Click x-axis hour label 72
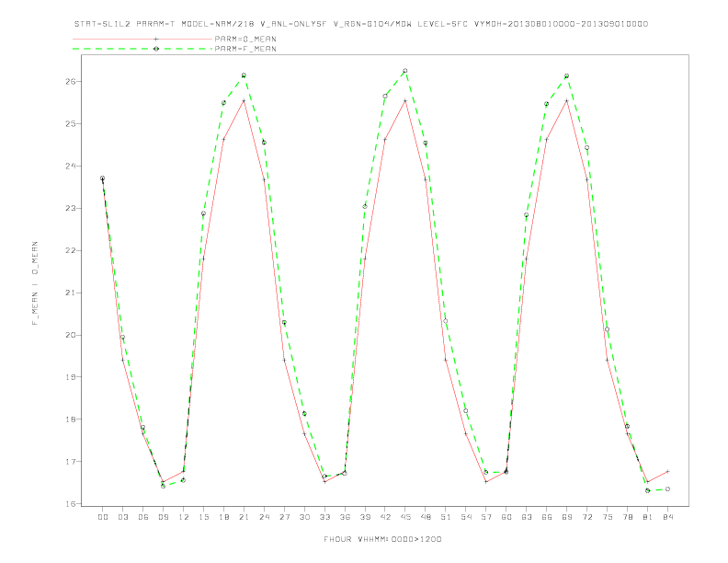This screenshot has height=563, width=728. [586, 517]
